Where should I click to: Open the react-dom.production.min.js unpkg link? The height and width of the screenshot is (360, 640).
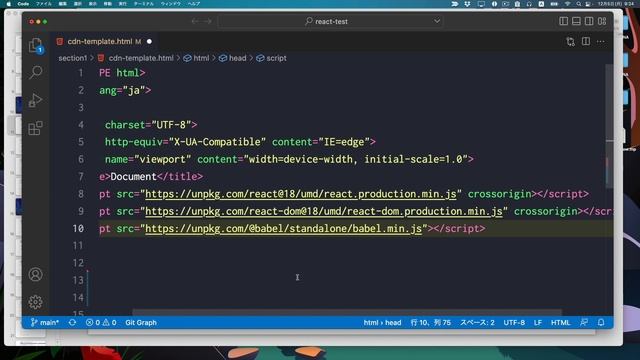[x=324, y=211]
